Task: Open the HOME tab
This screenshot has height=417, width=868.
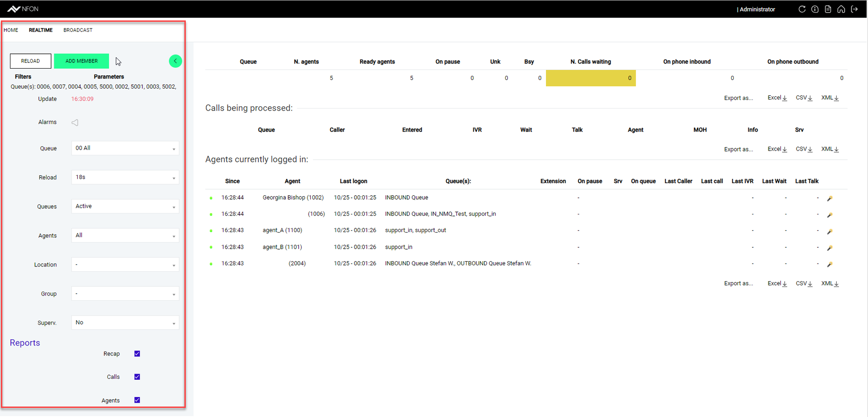Action: click(11, 30)
